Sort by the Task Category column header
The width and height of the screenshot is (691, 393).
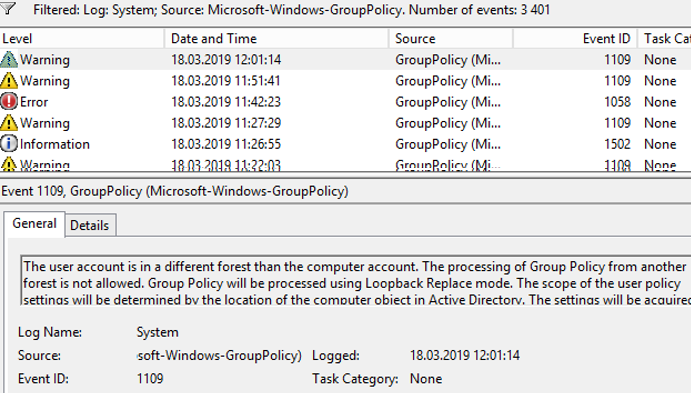pyautogui.click(x=665, y=39)
